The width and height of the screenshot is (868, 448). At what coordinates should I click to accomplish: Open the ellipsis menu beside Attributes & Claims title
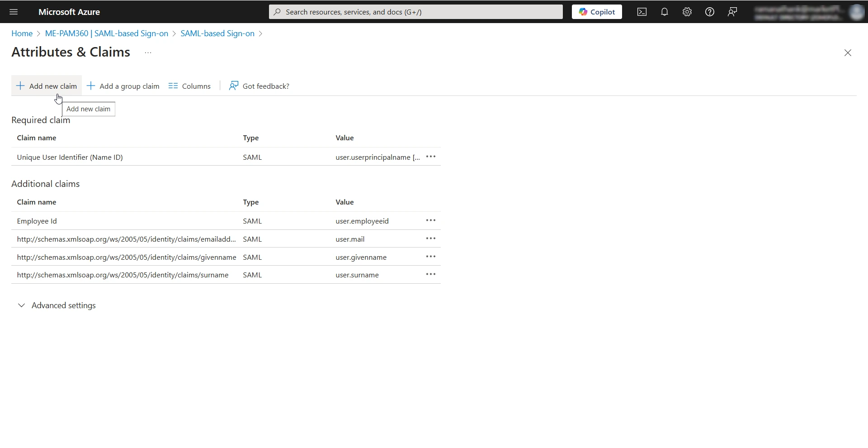[x=148, y=52]
